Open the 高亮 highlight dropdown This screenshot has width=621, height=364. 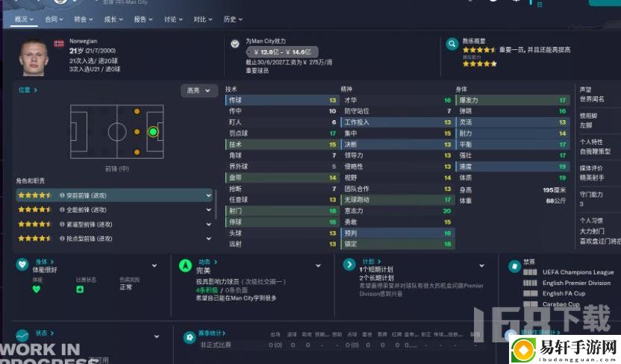tap(199, 90)
